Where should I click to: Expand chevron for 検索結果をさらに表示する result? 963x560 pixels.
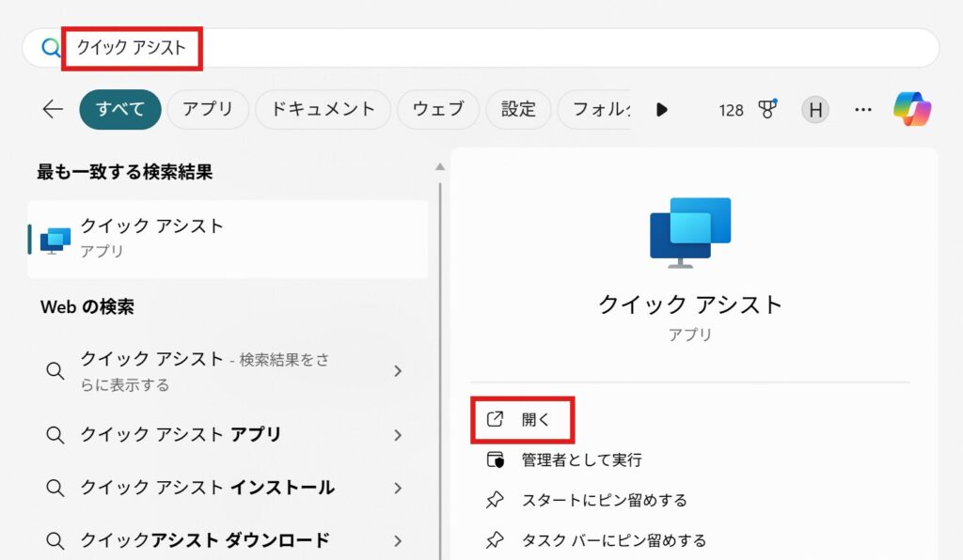click(398, 371)
